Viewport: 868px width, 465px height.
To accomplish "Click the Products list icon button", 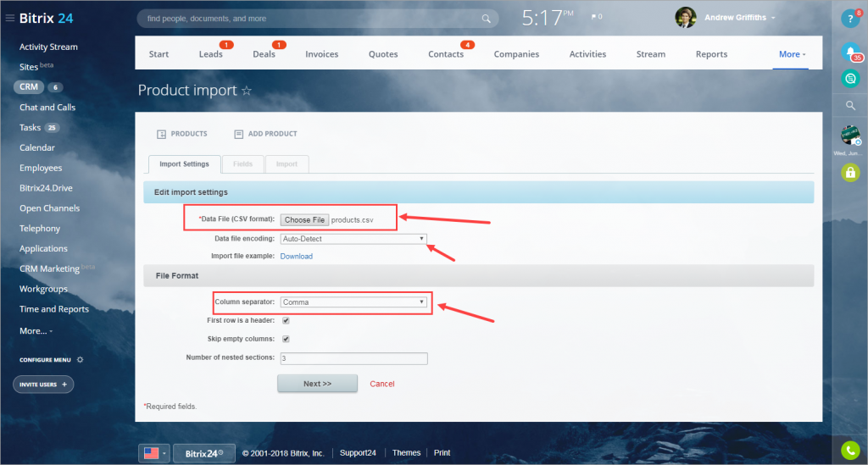I will [x=182, y=134].
